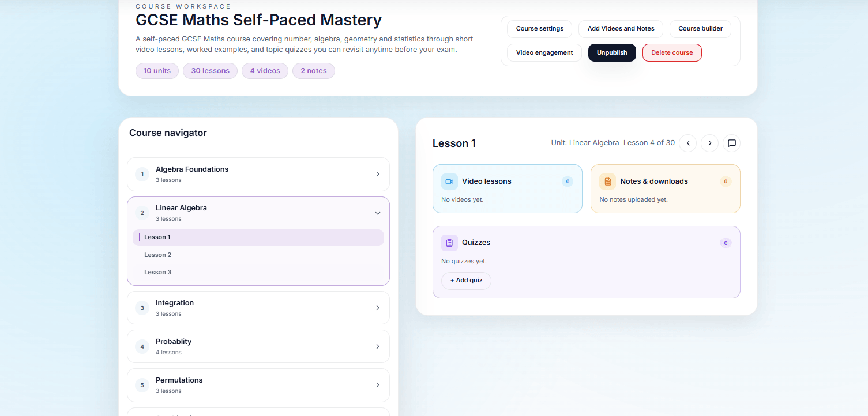
Task: Click the Quizzes card heading
Action: pyautogui.click(x=476, y=243)
